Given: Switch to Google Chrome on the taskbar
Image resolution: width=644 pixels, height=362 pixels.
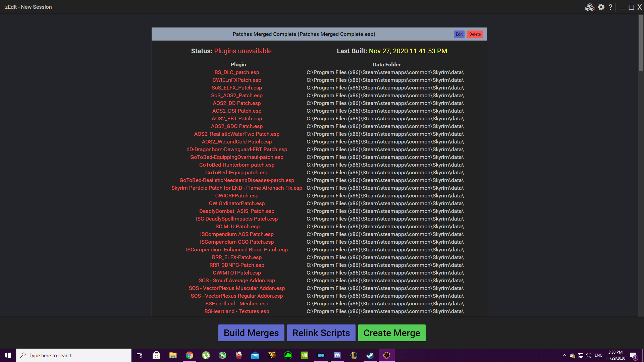Looking at the screenshot, I should pyautogui.click(x=190, y=355).
